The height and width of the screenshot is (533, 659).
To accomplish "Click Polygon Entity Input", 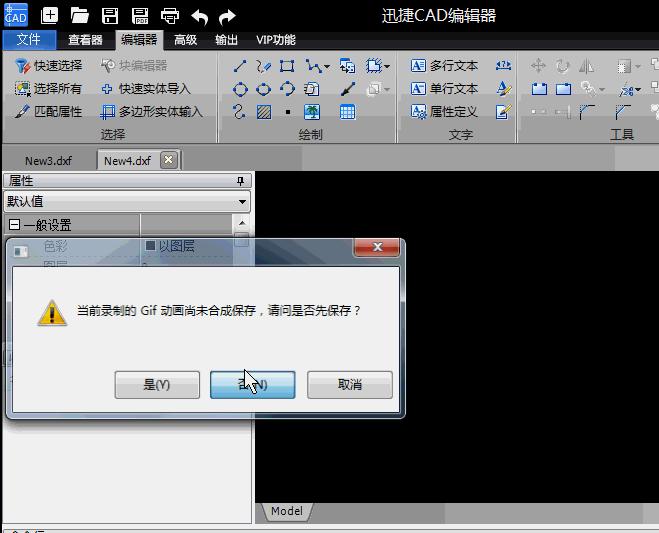I will [x=151, y=112].
